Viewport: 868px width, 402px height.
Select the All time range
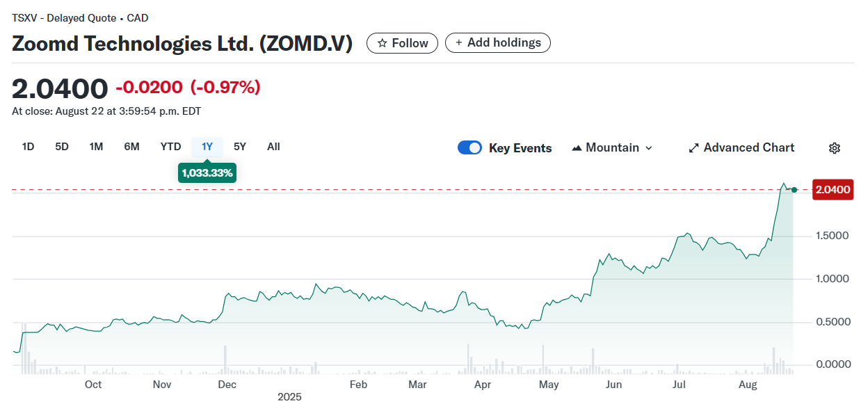[x=273, y=147]
